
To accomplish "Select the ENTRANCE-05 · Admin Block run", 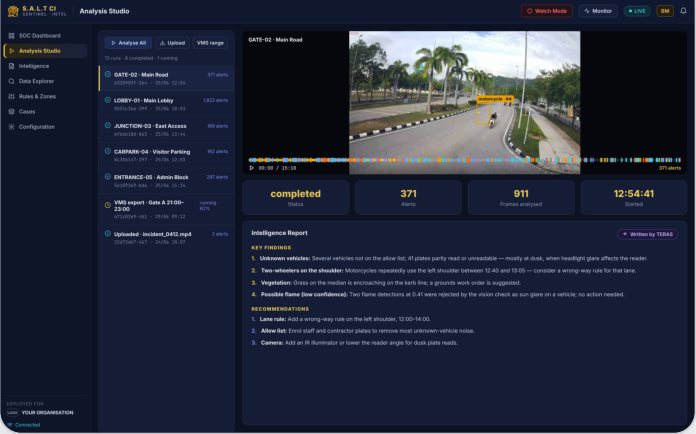I will [166, 181].
